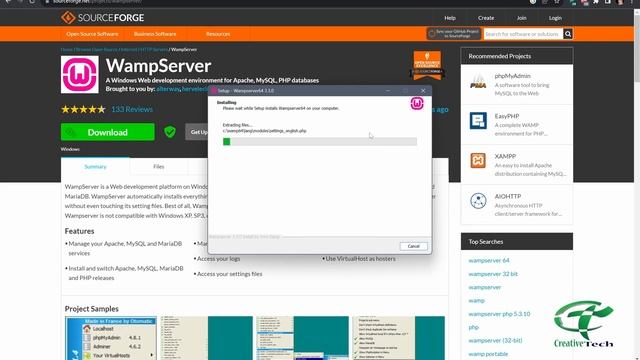
Task: Select 'wamp portable' top search
Action: (488, 354)
